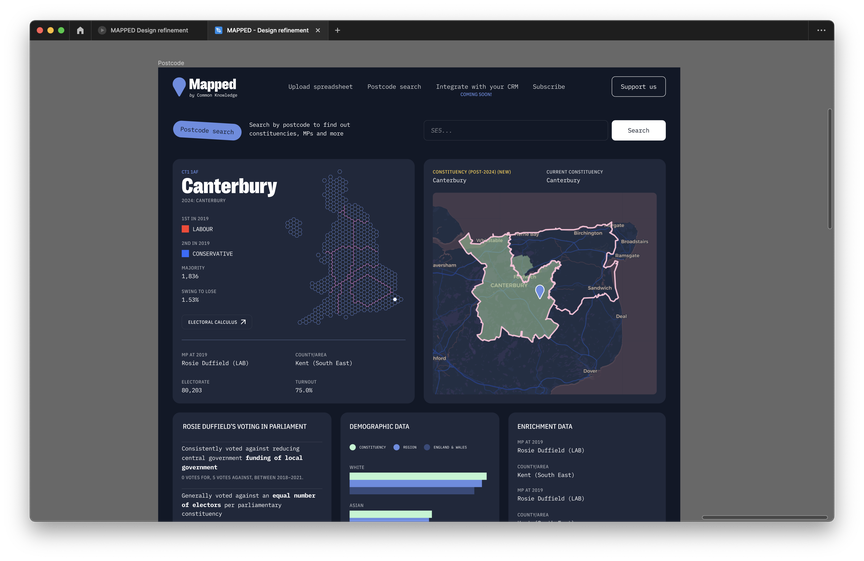Open the Electoral Calculus link

[217, 322]
